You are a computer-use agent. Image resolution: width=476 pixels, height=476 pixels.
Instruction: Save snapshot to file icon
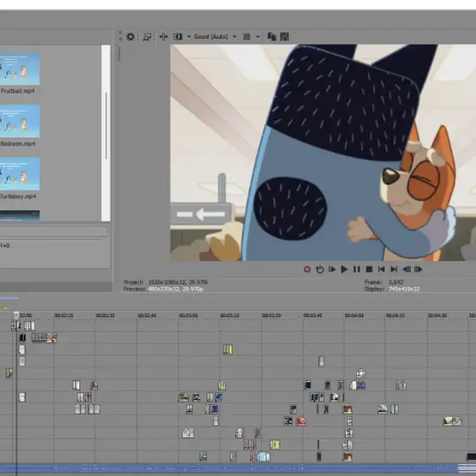click(x=285, y=37)
